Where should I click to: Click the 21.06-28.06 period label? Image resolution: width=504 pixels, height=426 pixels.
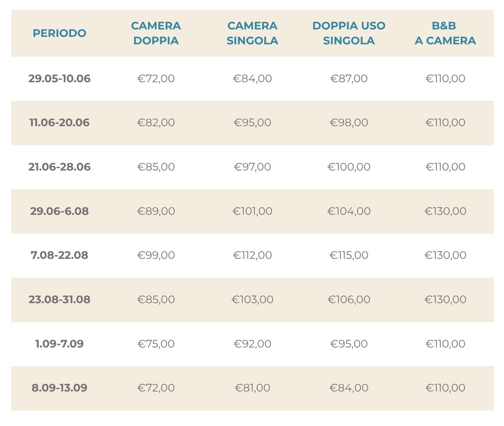(x=60, y=167)
